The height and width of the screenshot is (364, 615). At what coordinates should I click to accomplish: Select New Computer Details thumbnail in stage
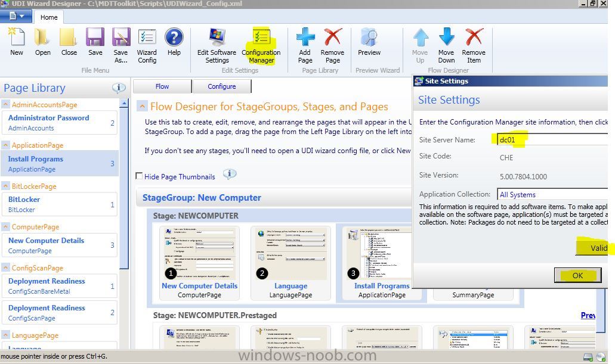[200, 263]
